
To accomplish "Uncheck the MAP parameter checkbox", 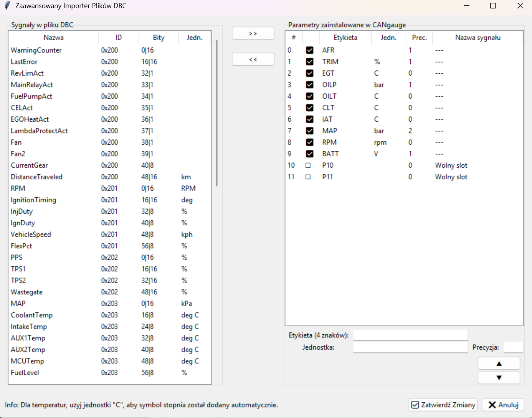I will point(310,131).
